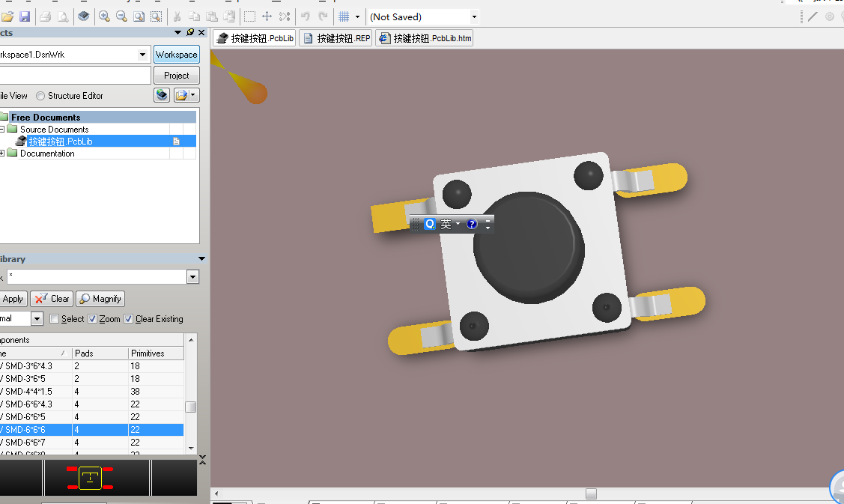Click the Undo arrow icon

pyautogui.click(x=306, y=16)
